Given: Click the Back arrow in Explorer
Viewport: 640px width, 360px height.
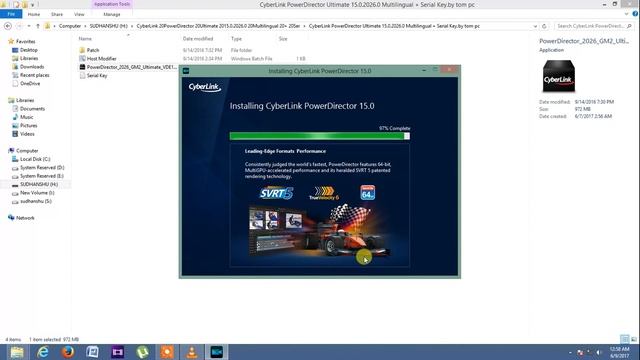Looking at the screenshot, I should pos(8,26).
